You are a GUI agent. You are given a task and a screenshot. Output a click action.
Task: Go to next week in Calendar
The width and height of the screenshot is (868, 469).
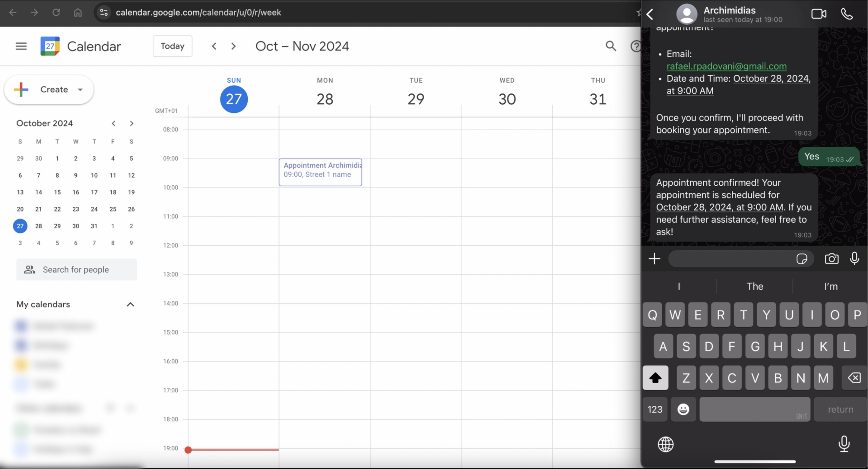point(233,46)
